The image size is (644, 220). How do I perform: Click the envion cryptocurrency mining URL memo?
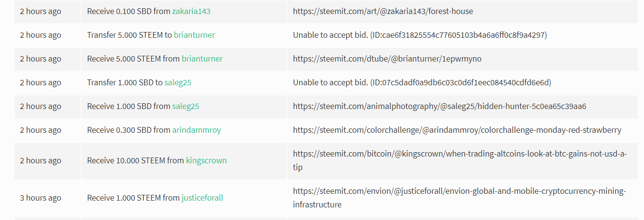pyautogui.click(x=459, y=198)
